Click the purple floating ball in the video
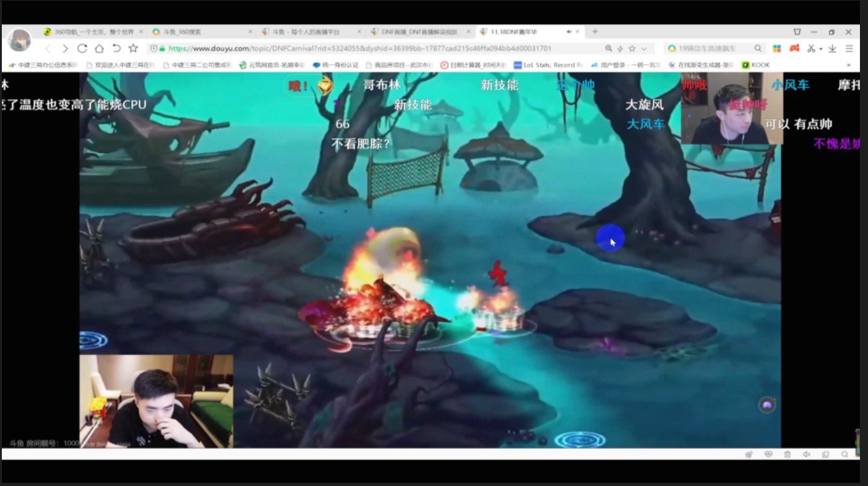The width and height of the screenshot is (868, 486). pos(767,405)
